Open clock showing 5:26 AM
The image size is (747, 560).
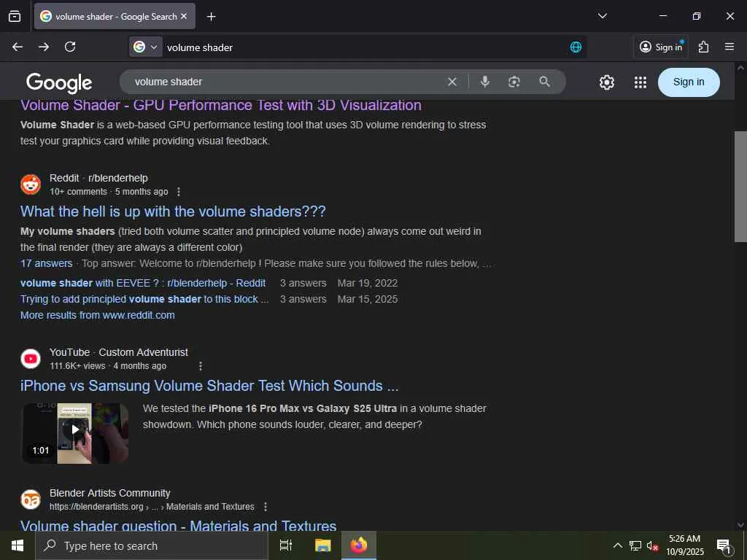684,545
